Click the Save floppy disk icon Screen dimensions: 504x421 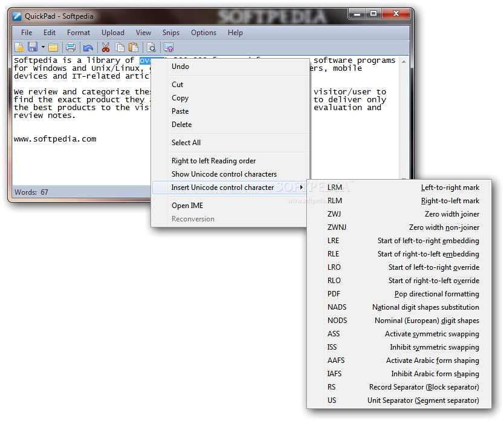(33, 47)
